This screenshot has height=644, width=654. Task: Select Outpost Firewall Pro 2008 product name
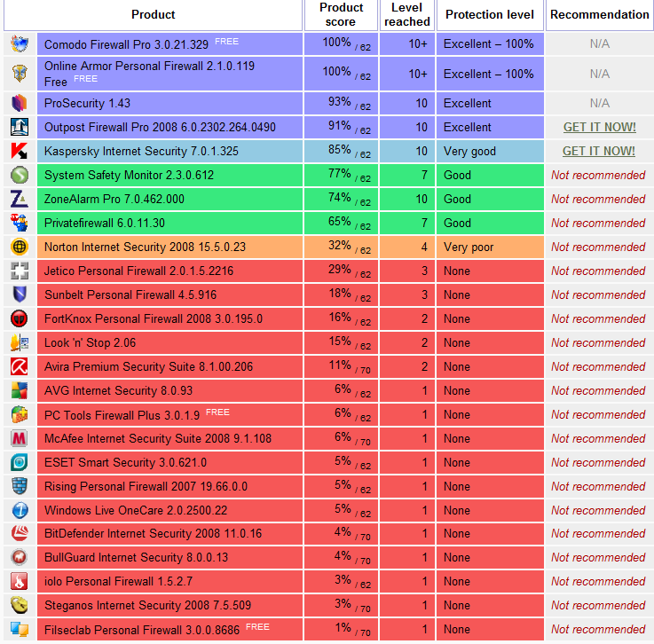pos(160,127)
